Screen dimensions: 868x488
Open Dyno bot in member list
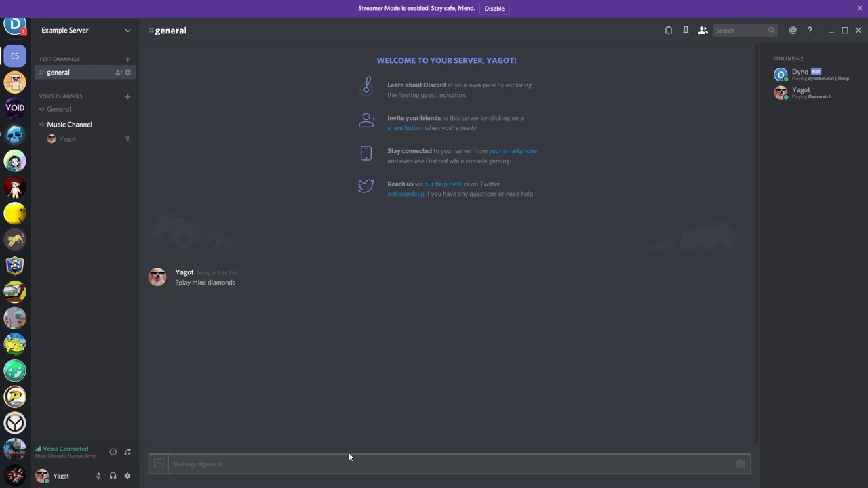813,75
